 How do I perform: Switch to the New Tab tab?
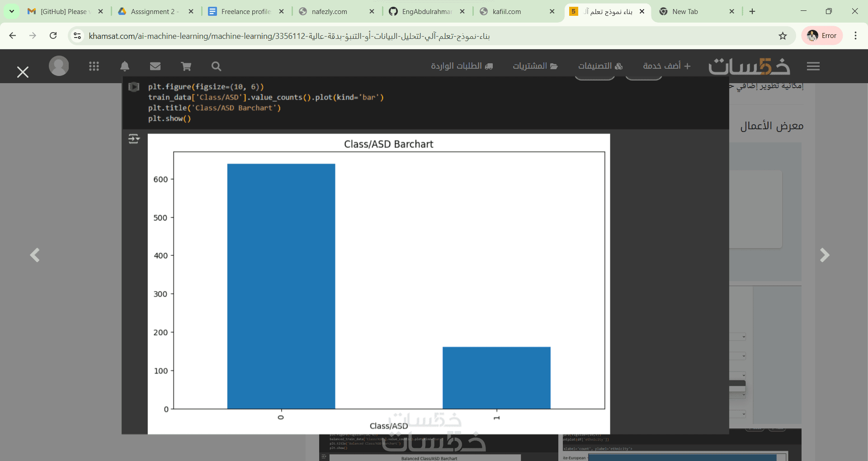pyautogui.click(x=696, y=11)
